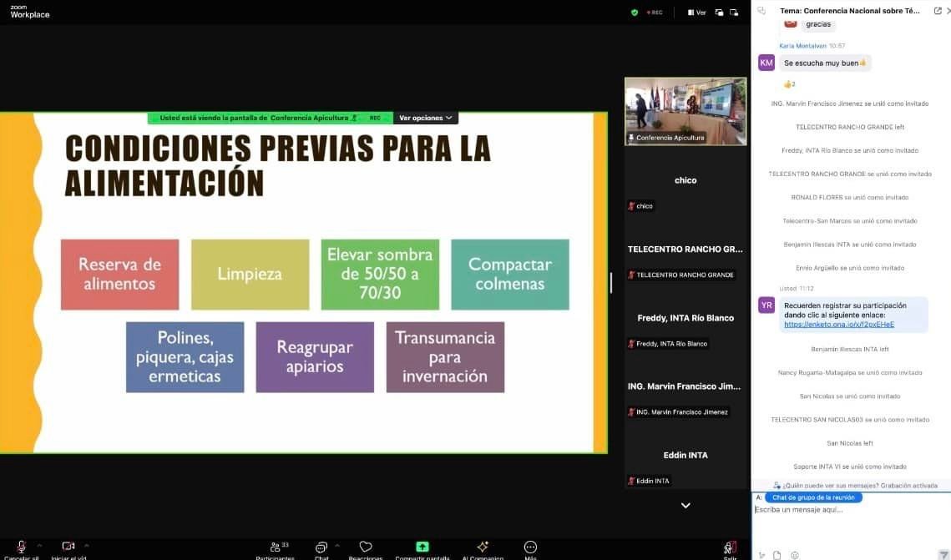
Task: Click the Conferencia Apicultura video thumbnail
Action: pos(685,111)
